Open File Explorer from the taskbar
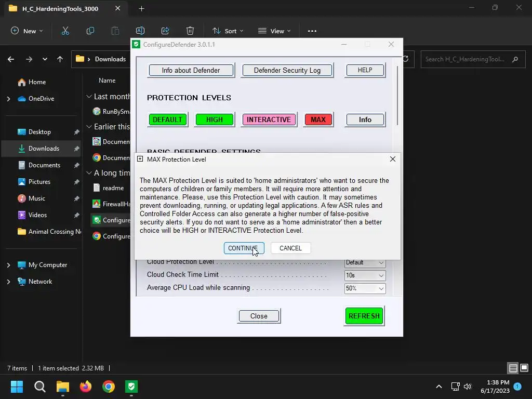 tap(63, 387)
